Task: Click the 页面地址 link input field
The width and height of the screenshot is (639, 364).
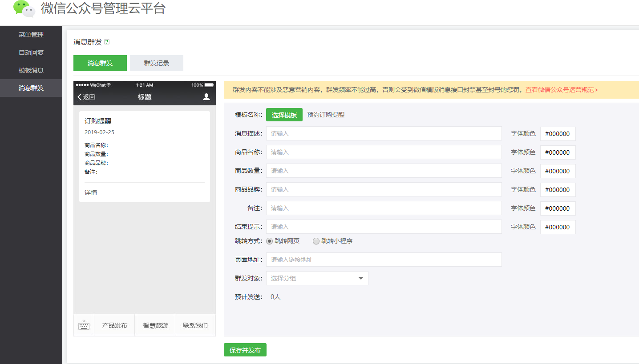Action: tap(384, 260)
